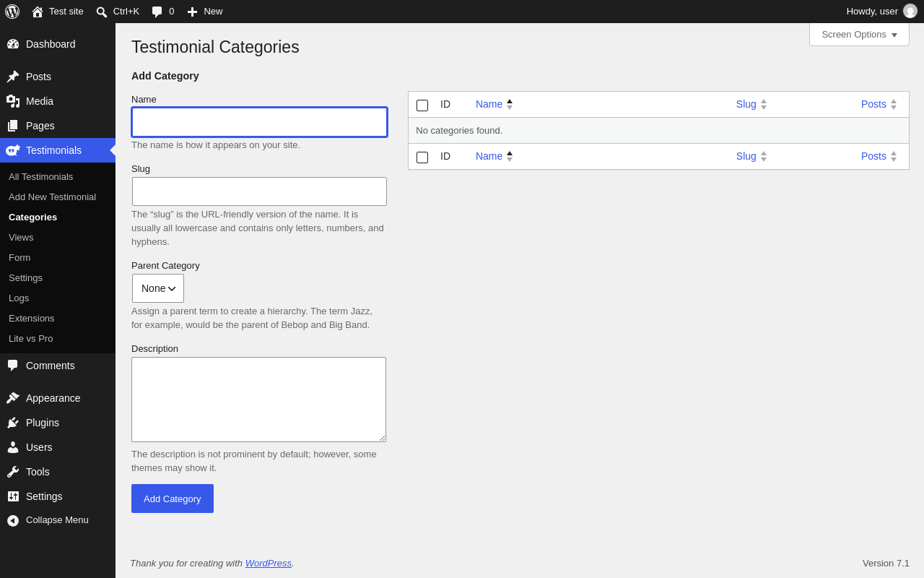Focus the Description text area
Image resolution: width=924 pixels, height=578 pixels.
(x=258, y=400)
